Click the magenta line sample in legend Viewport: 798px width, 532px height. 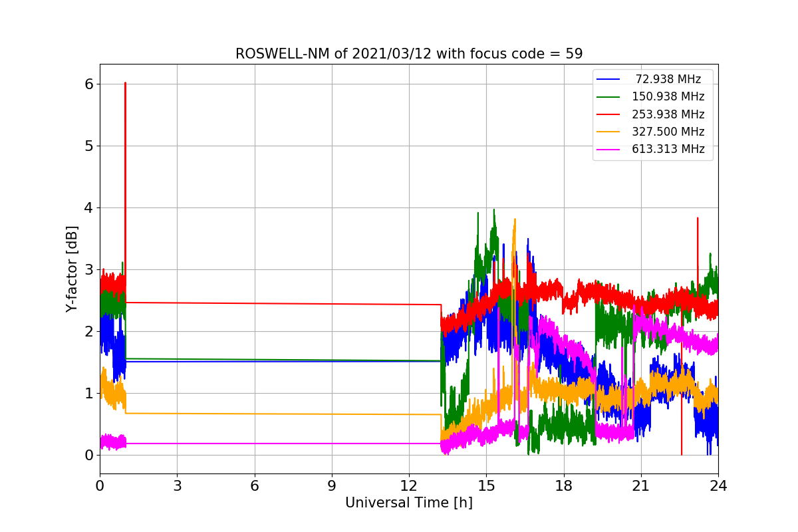tap(609, 149)
